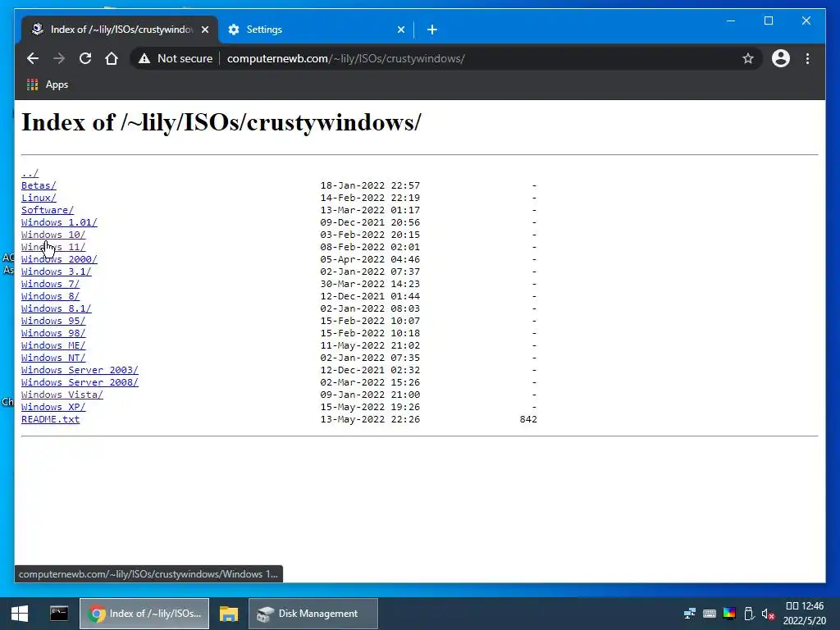Click the colorful display tray icon

729,614
